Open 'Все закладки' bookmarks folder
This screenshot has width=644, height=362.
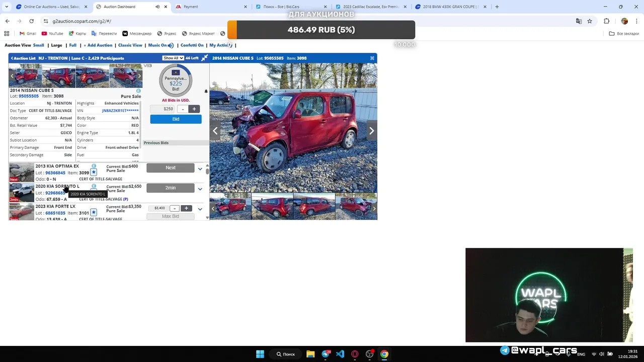click(624, 34)
